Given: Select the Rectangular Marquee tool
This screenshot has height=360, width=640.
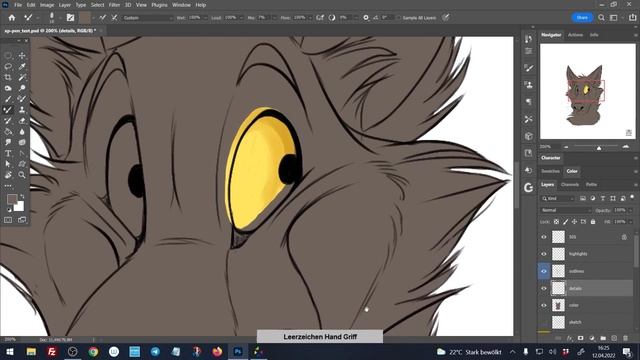Looking at the screenshot, I should click(8, 56).
